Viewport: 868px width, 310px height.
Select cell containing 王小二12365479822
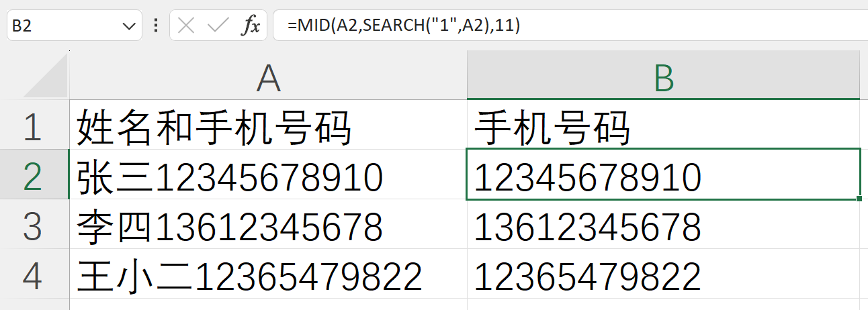click(x=268, y=274)
